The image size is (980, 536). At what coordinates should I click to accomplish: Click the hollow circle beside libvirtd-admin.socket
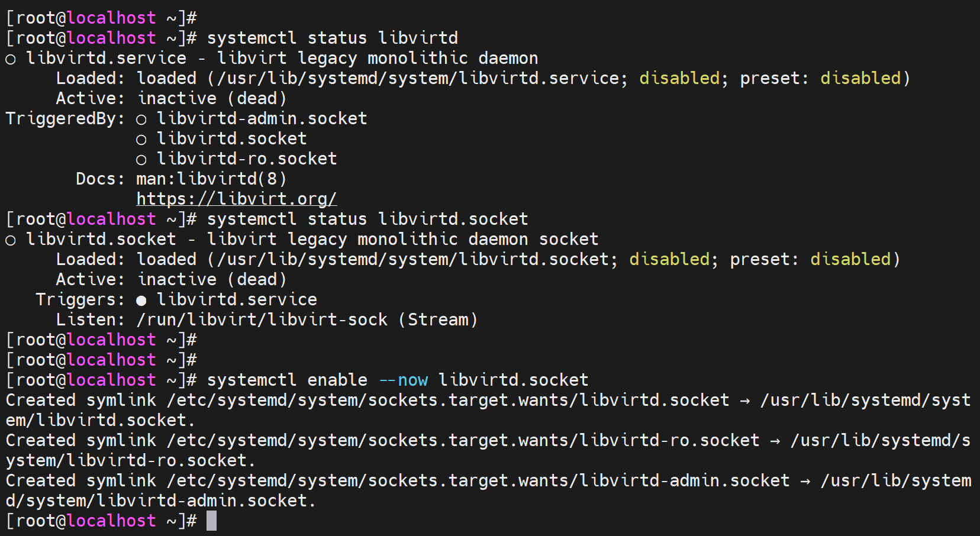[x=141, y=120]
